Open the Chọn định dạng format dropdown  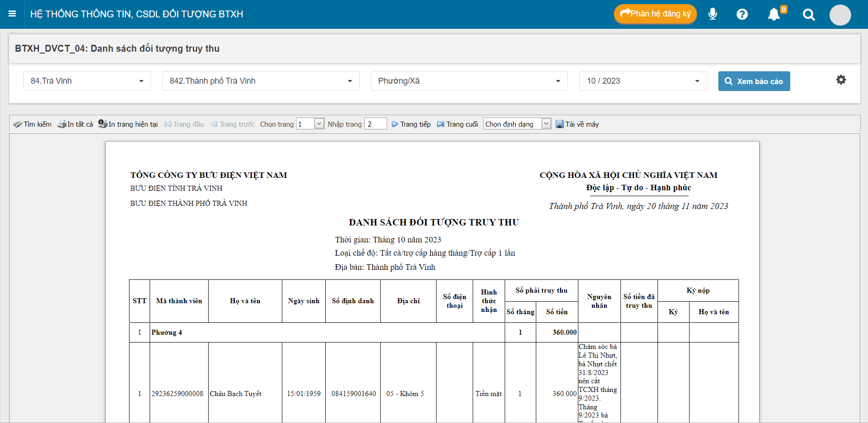(517, 124)
